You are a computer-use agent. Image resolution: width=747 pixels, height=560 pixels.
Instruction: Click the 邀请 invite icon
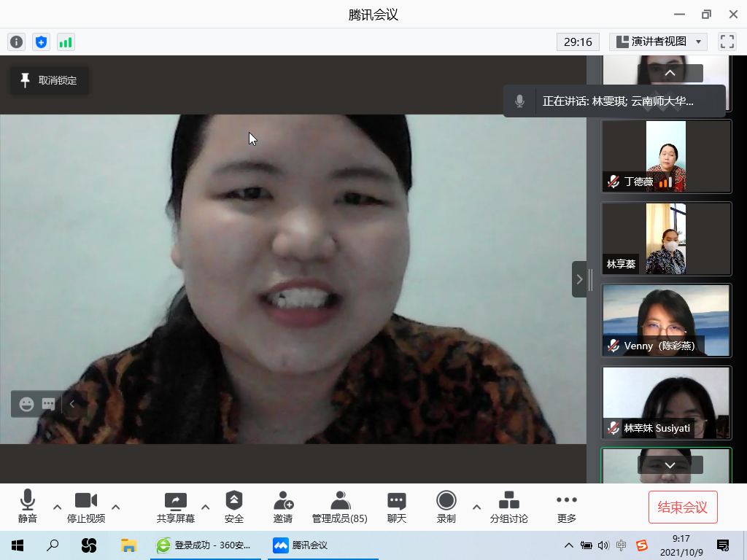283,507
